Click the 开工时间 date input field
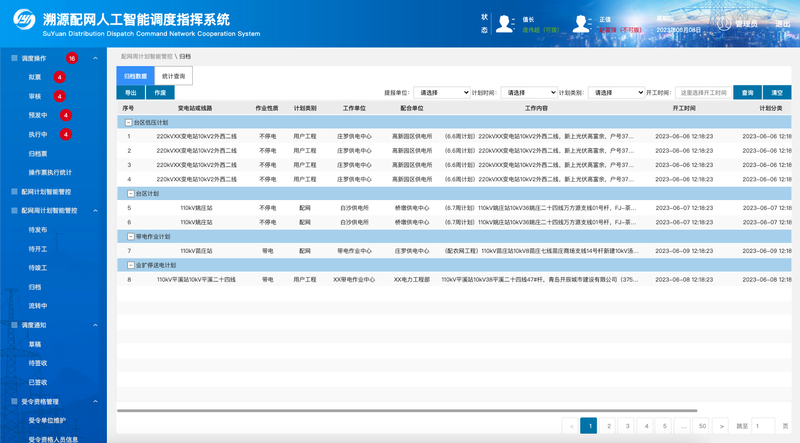This screenshot has width=800, height=443. click(x=703, y=92)
